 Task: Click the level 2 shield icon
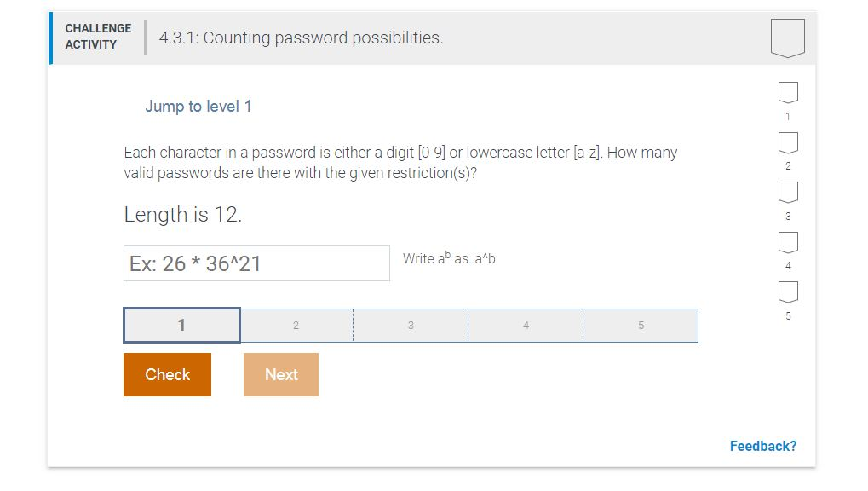tap(786, 142)
